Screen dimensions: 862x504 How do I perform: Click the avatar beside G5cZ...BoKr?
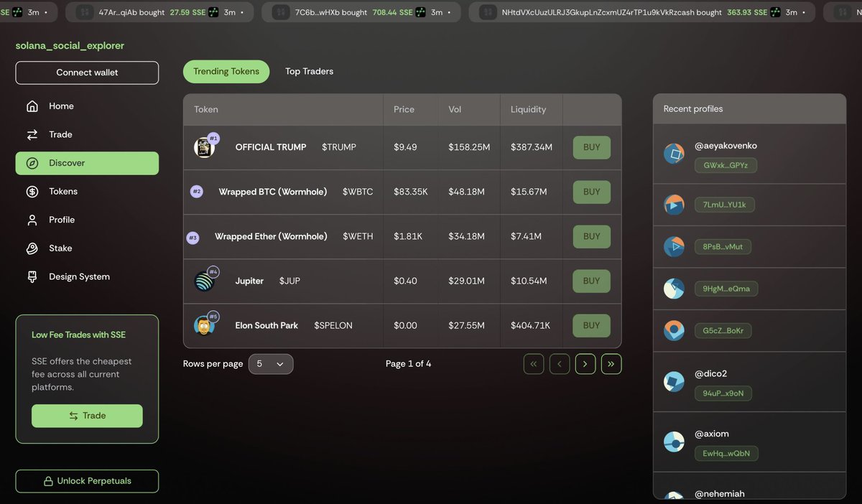point(674,330)
